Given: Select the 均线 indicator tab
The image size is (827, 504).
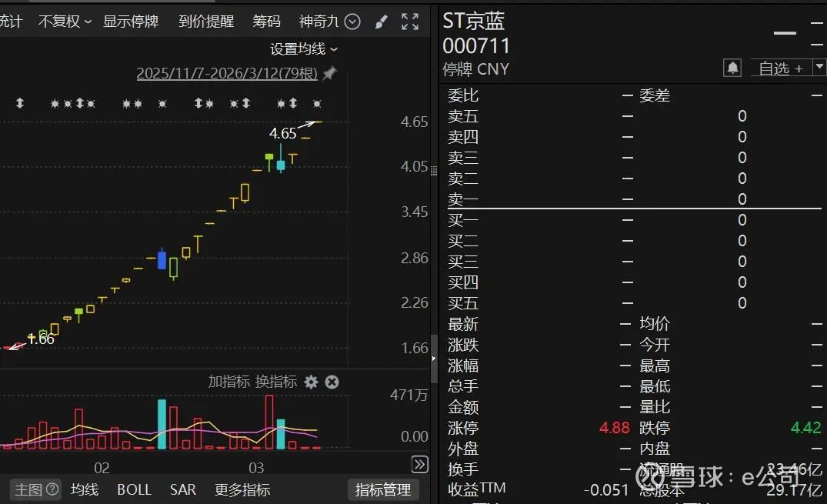Looking at the screenshot, I should tap(85, 489).
